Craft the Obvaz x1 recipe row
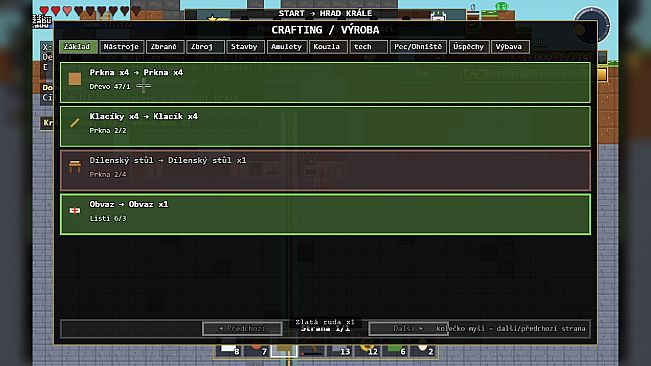This screenshot has width=651, height=366. (325, 215)
